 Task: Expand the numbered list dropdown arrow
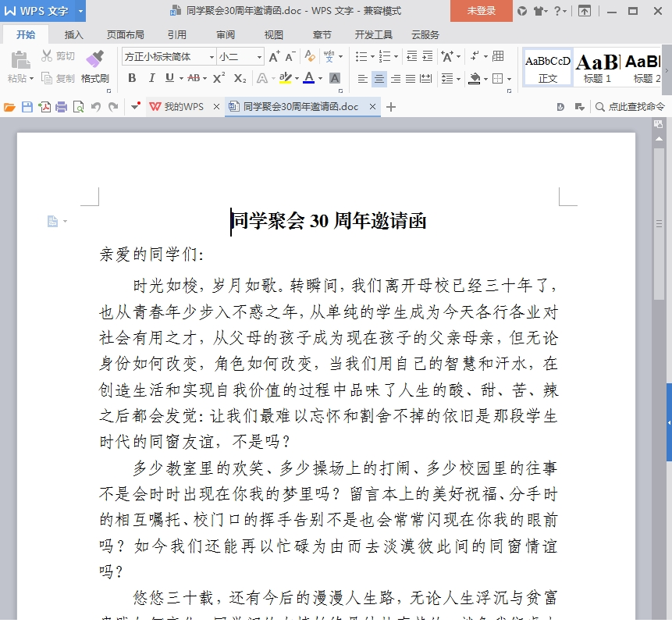[x=396, y=56]
